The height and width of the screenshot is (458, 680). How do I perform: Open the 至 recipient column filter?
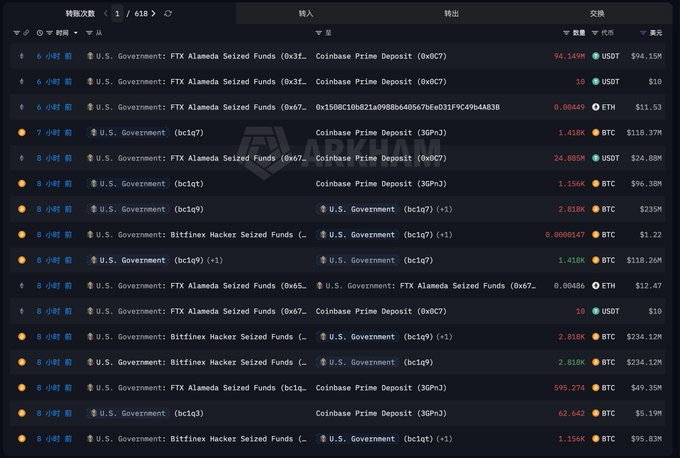click(x=319, y=33)
